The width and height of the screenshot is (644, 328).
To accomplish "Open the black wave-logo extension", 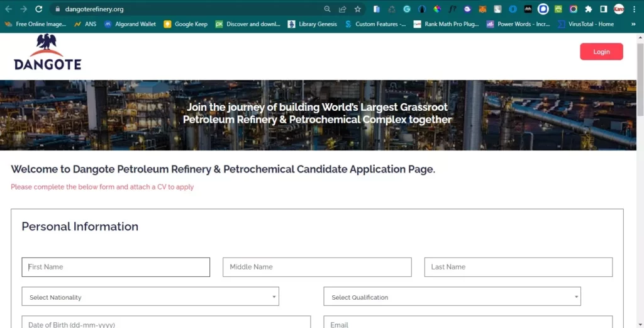I will pyautogui.click(x=528, y=9).
